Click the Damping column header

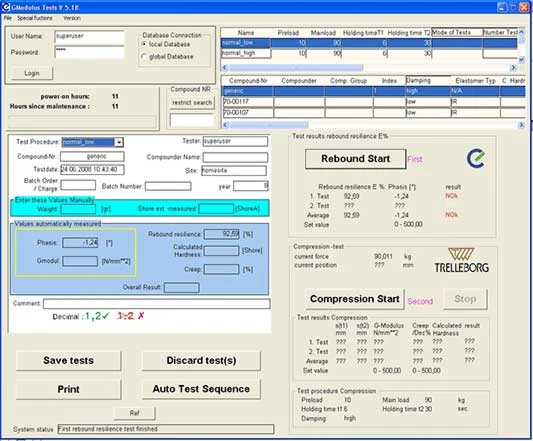click(428, 81)
